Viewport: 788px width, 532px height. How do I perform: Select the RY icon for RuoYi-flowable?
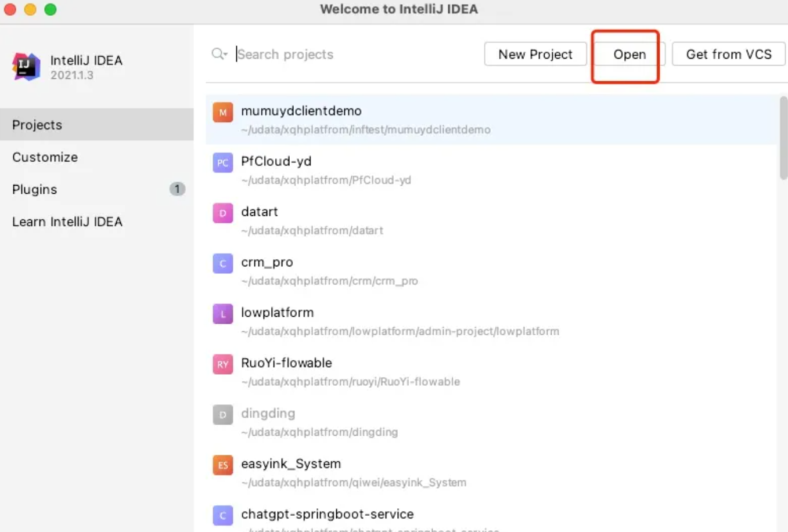222,365
